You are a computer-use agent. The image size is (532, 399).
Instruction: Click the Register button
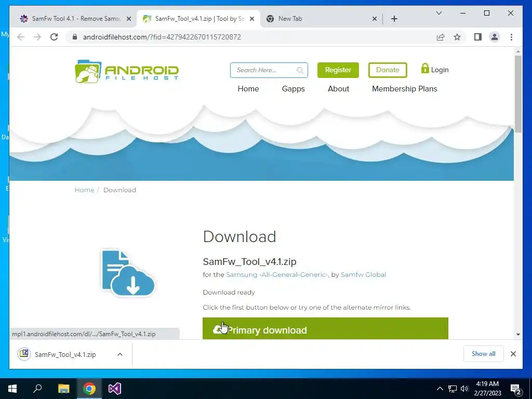pyautogui.click(x=338, y=70)
